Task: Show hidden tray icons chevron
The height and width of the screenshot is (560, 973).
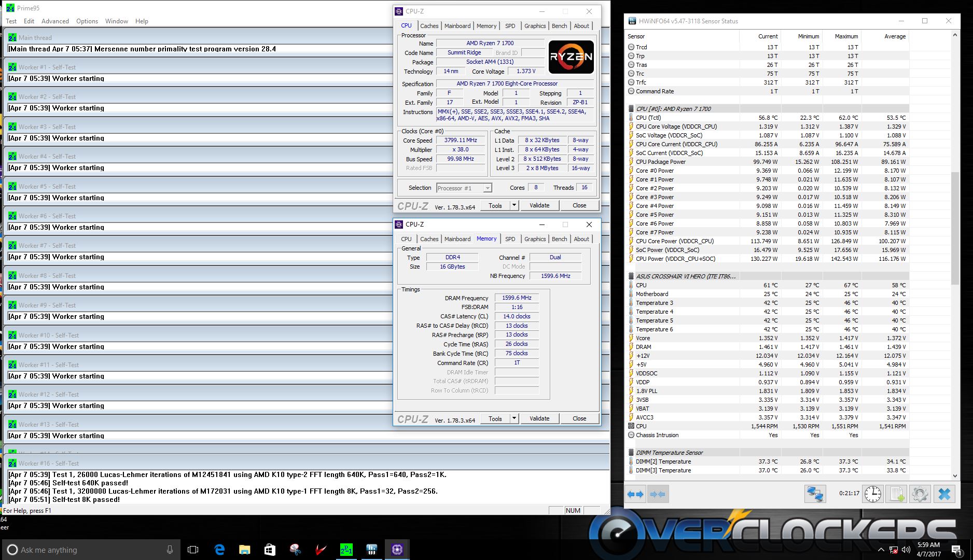Action: point(881,550)
